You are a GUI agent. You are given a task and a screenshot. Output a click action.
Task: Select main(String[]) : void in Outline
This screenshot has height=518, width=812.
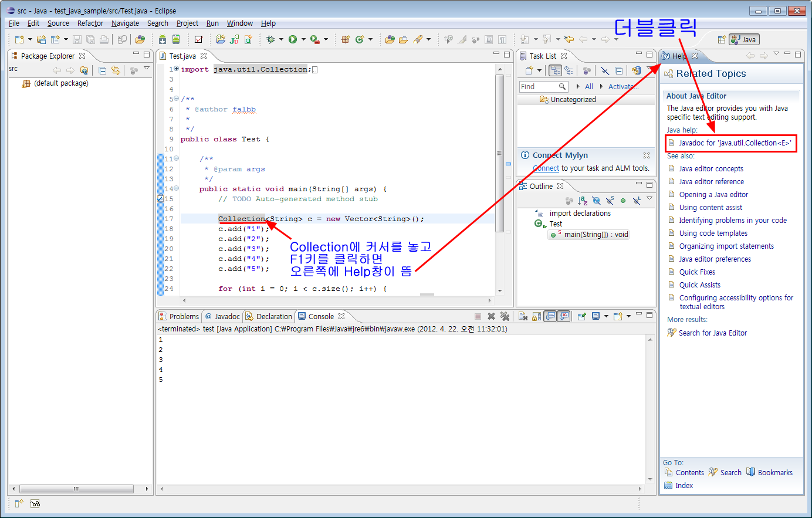[589, 234]
